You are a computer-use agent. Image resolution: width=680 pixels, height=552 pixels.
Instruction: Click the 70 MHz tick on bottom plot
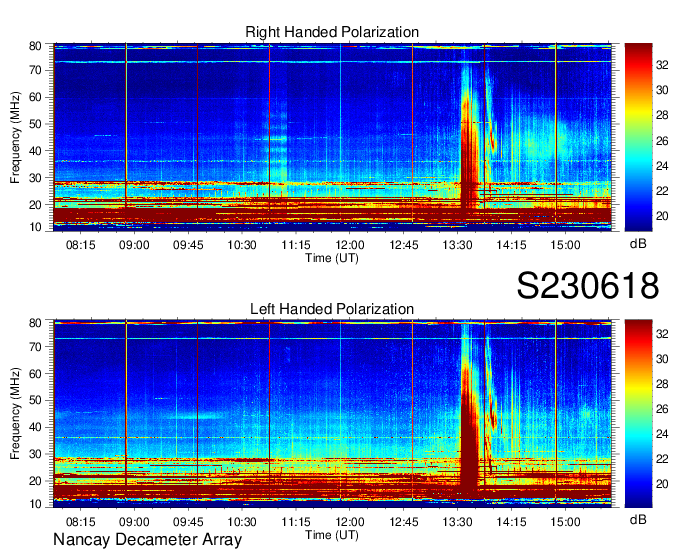pos(35,346)
